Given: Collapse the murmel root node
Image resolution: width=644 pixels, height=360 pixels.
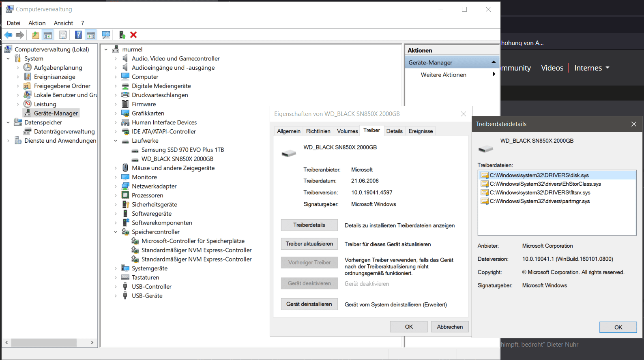Looking at the screenshot, I should pyautogui.click(x=106, y=49).
